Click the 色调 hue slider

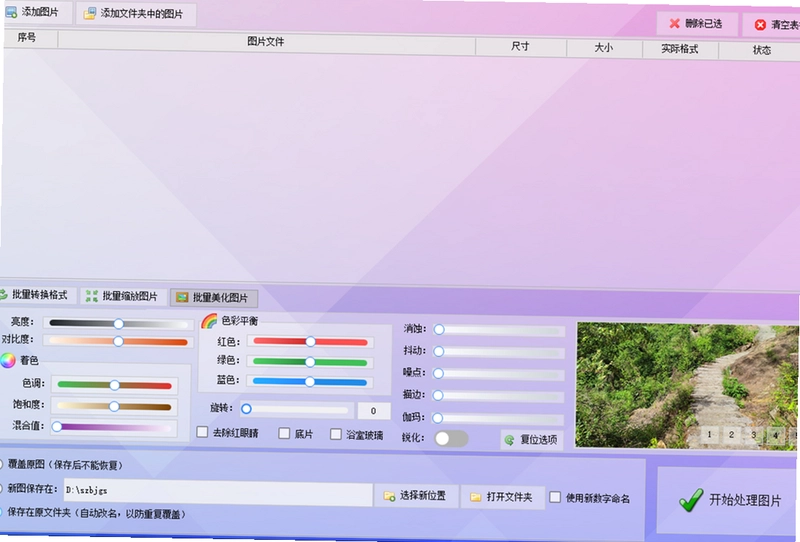pos(114,385)
